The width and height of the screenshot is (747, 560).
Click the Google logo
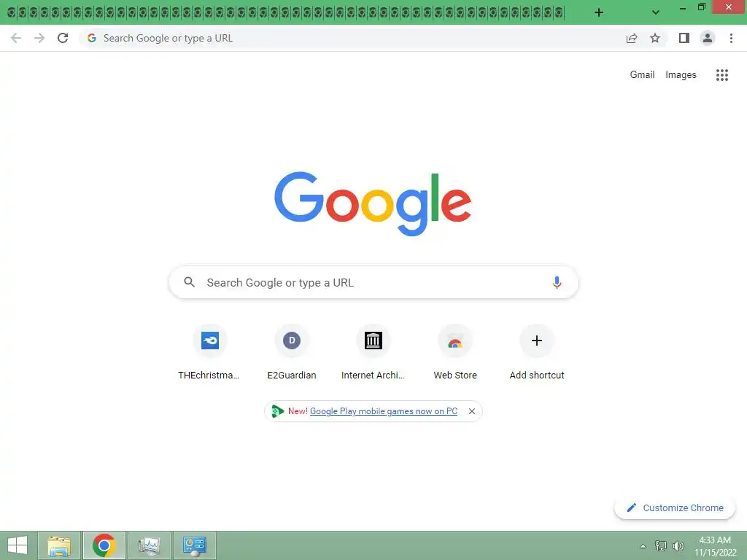tap(373, 204)
